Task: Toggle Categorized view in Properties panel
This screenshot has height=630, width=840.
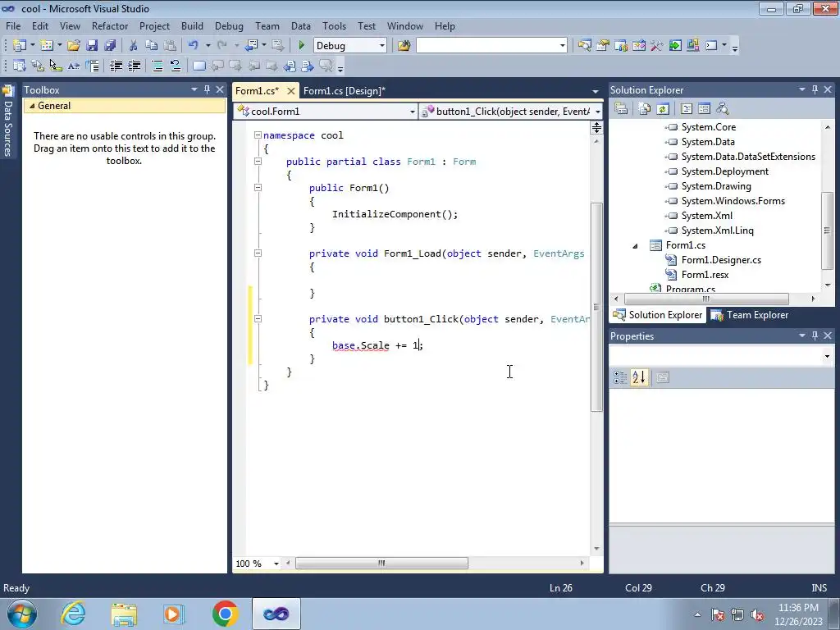Action: pyautogui.click(x=620, y=377)
